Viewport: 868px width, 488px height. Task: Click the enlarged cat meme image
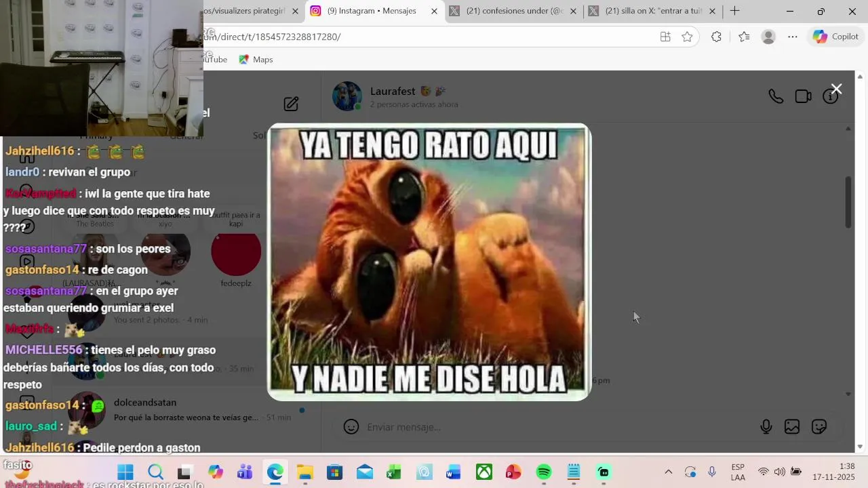[429, 262]
